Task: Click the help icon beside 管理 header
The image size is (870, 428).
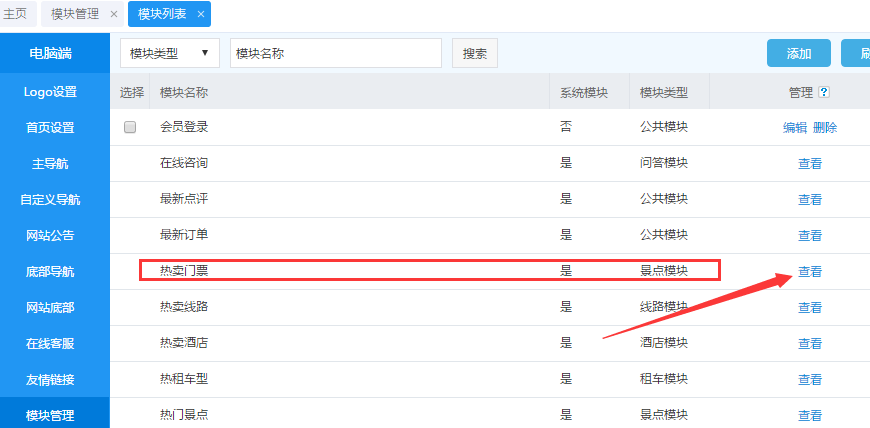Action: (x=824, y=92)
